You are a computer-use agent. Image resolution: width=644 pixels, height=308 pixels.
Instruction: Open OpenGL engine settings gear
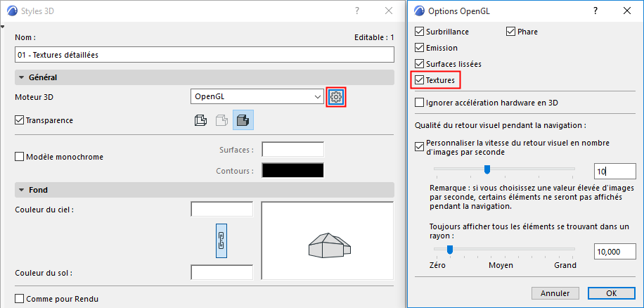(x=336, y=96)
